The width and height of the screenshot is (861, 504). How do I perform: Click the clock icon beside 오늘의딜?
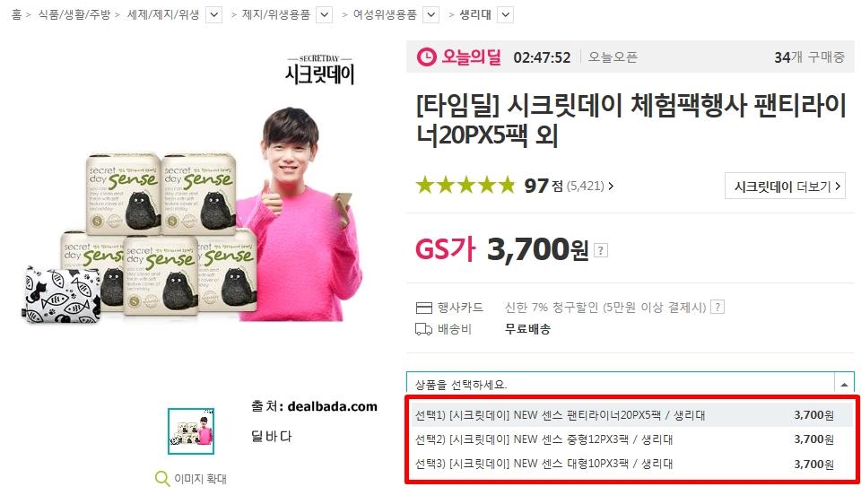[426, 56]
